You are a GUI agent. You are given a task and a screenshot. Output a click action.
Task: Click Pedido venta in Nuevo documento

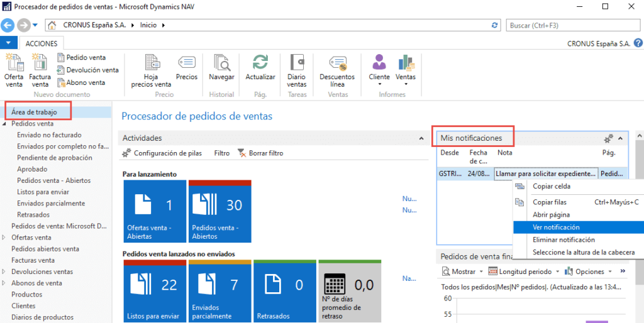point(81,57)
